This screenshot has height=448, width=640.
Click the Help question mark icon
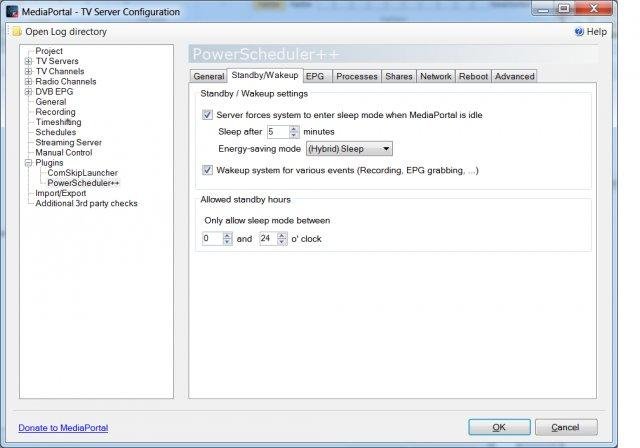tap(579, 32)
